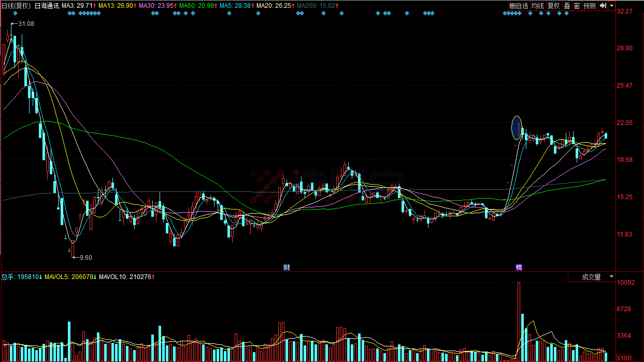This screenshot has width=644, height=362.
Task: Click the 删自选 button
Action: [518, 6]
